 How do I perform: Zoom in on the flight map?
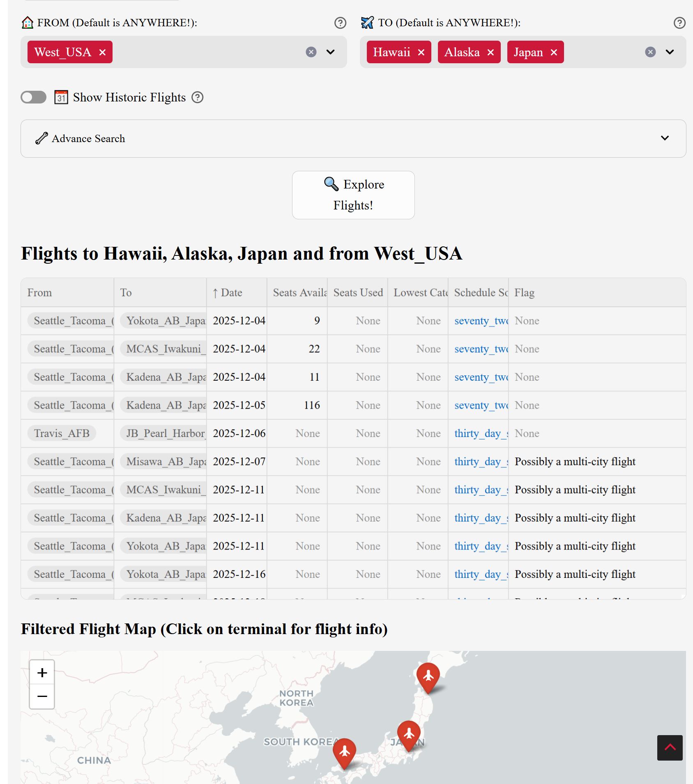pyautogui.click(x=42, y=673)
